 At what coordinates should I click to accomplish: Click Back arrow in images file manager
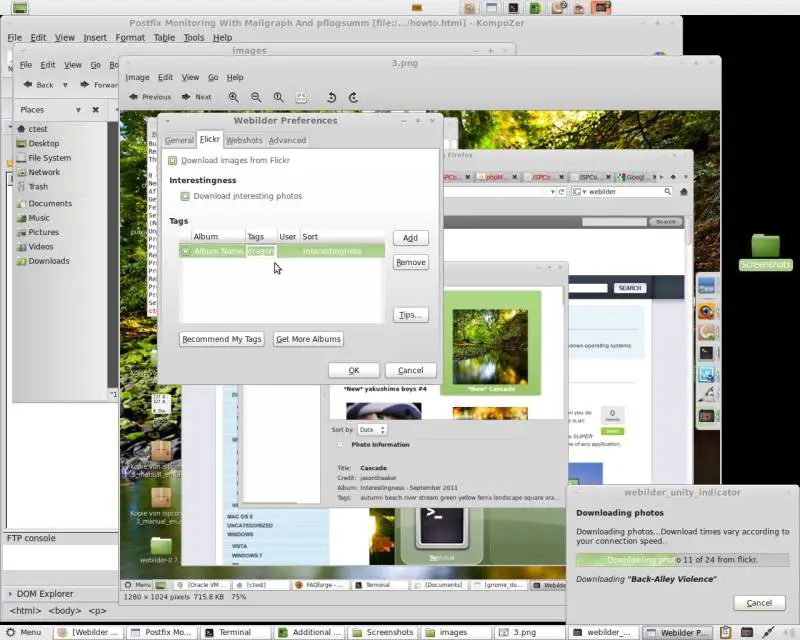click(38, 85)
